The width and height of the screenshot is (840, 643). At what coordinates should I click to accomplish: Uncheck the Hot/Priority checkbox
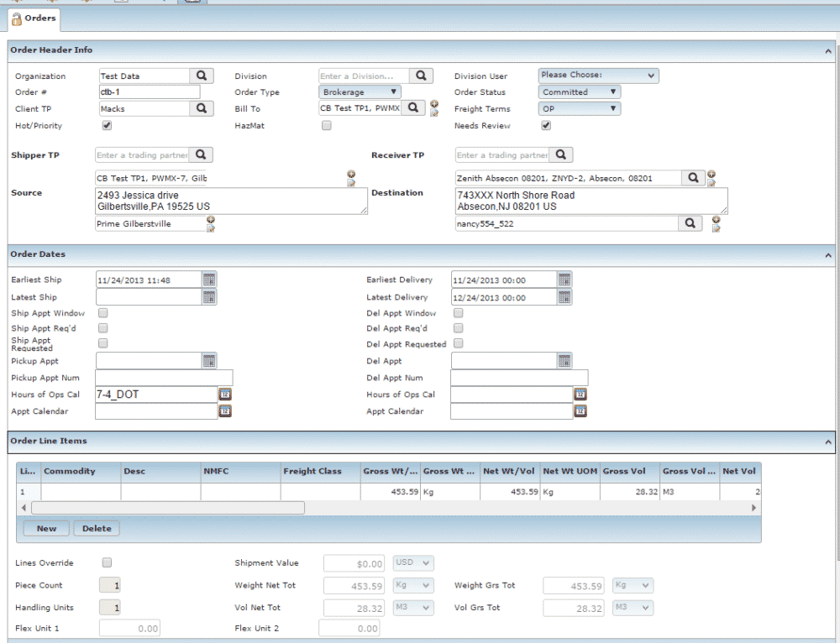(x=107, y=125)
